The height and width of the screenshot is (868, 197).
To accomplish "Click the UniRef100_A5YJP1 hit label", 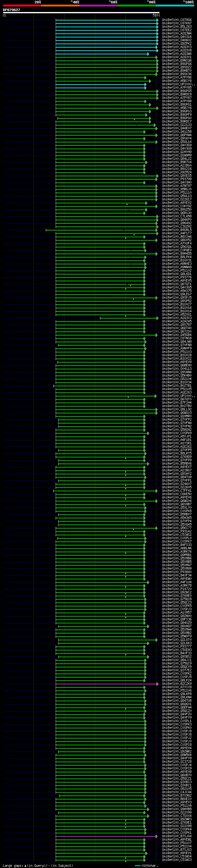I will point(177,436).
